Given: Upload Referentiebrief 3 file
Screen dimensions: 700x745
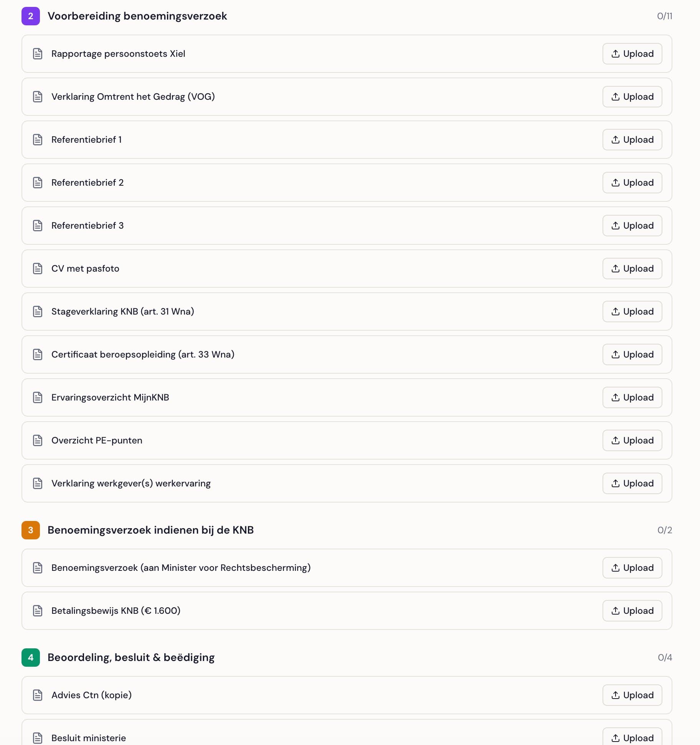Looking at the screenshot, I should click(x=632, y=226).
